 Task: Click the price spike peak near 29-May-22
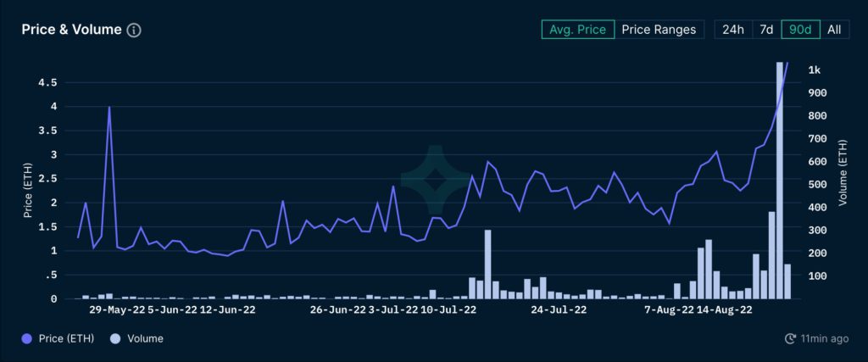click(109, 108)
